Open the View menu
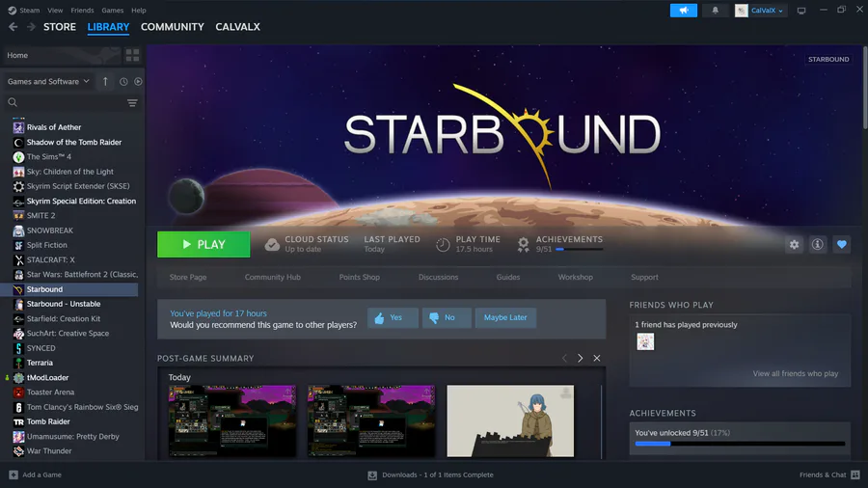This screenshot has height=488, width=868. click(x=55, y=10)
